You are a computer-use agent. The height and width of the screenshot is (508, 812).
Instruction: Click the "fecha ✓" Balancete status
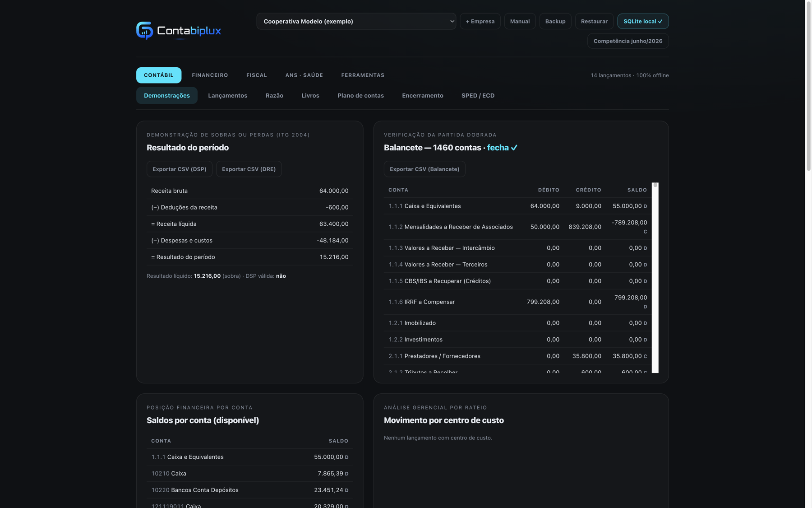502,148
